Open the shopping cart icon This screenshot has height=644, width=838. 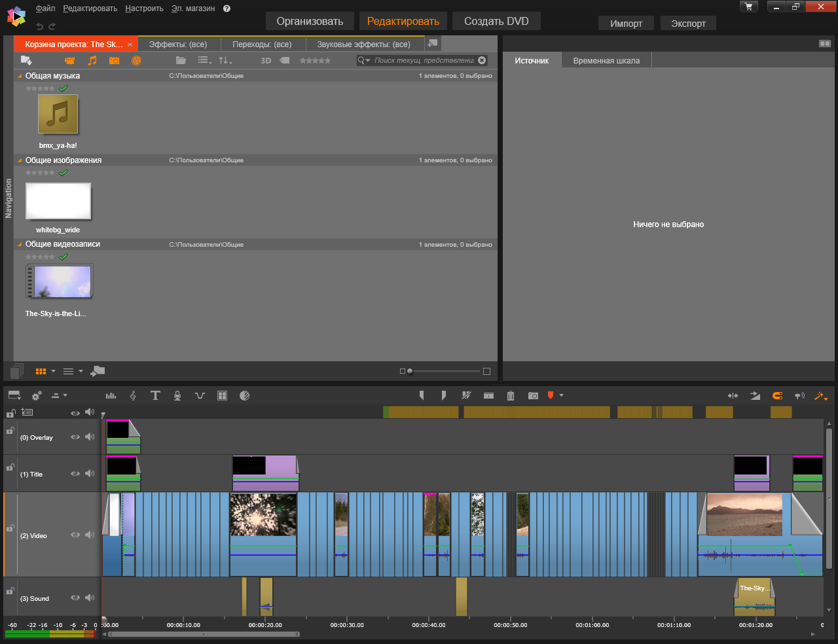748,7
